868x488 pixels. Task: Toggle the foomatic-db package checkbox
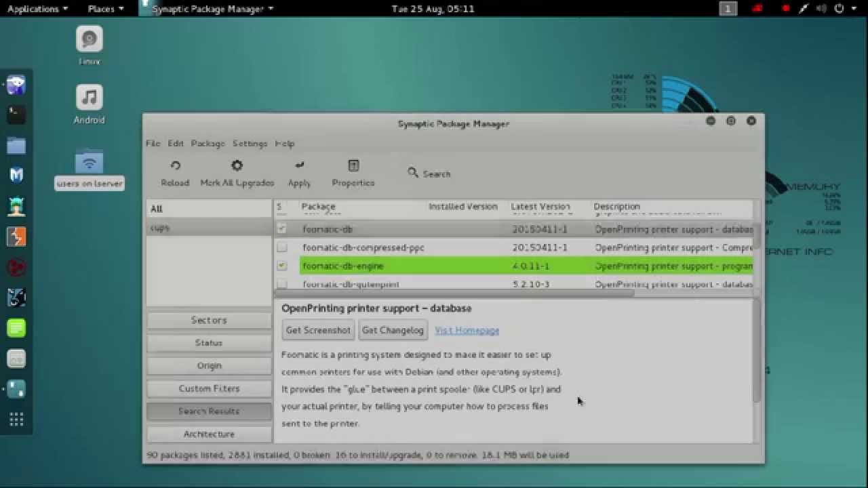[281, 229]
